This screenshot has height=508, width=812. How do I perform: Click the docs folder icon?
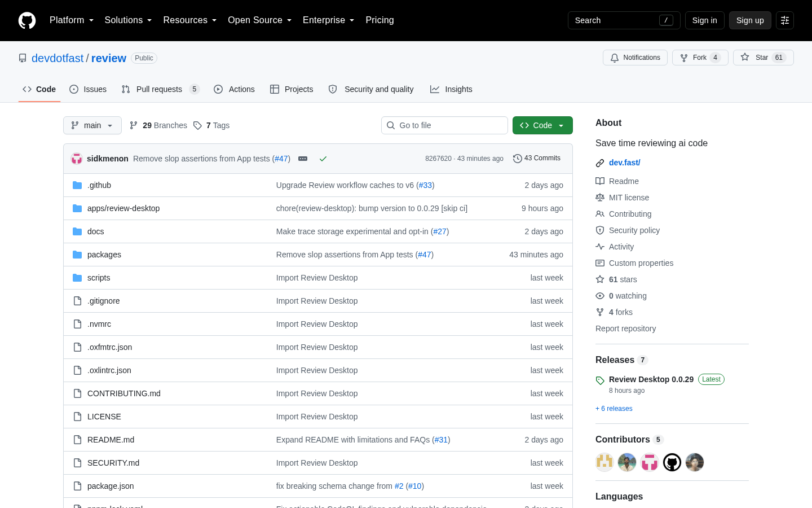tap(77, 231)
